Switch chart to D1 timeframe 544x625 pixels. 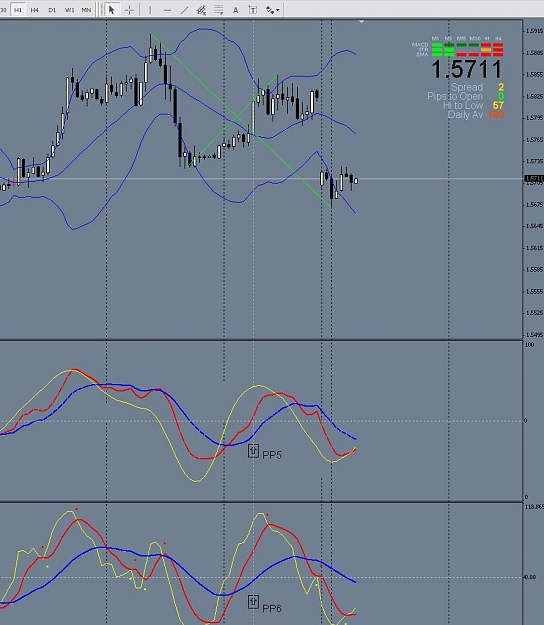pyautogui.click(x=52, y=10)
